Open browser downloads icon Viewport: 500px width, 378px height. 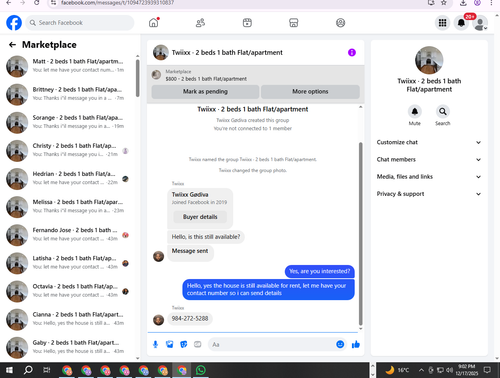[463, 3]
